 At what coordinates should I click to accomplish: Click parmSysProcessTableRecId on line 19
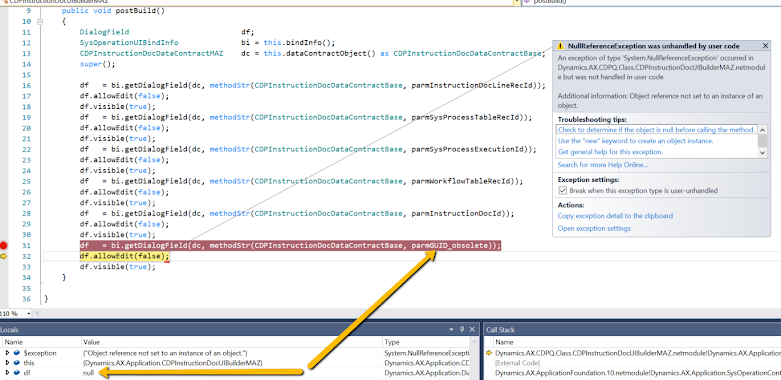point(465,118)
